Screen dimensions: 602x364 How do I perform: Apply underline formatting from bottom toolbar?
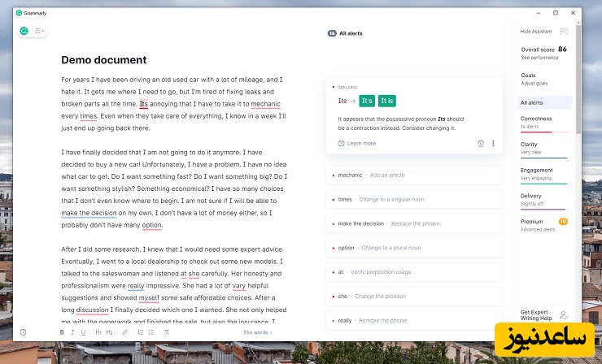(83, 332)
